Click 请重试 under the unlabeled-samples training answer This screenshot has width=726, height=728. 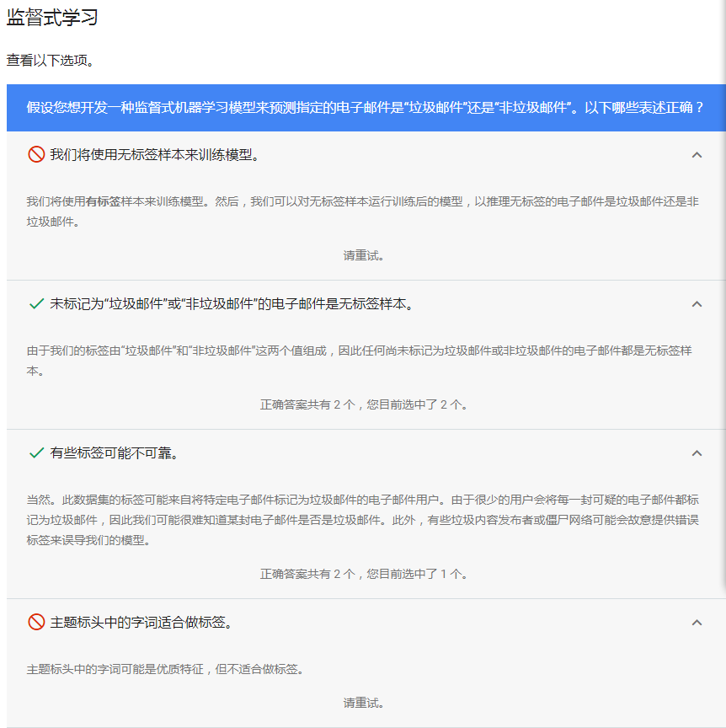point(365,255)
